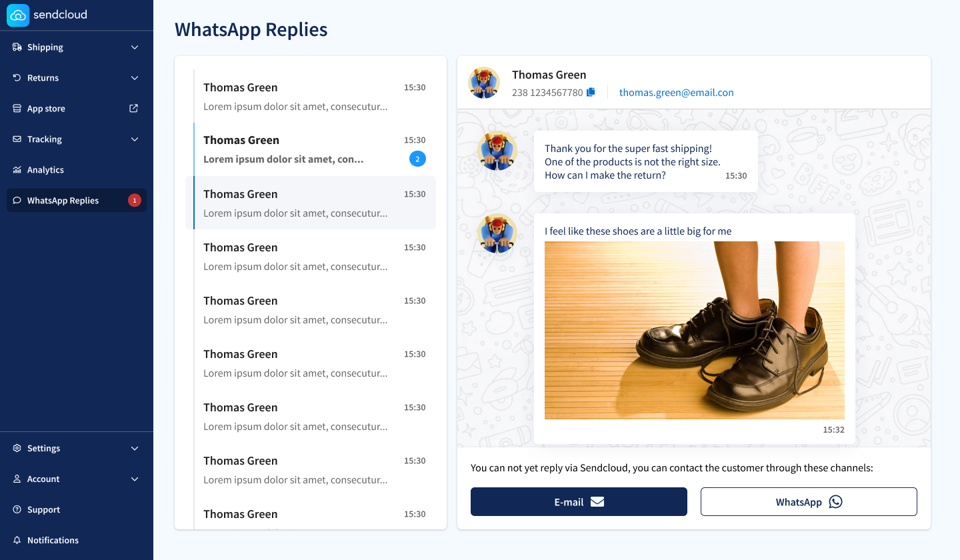Click message 'I feel like these shoes are a little big for me'
Viewport: 960px width, 560px height.
[x=638, y=231]
